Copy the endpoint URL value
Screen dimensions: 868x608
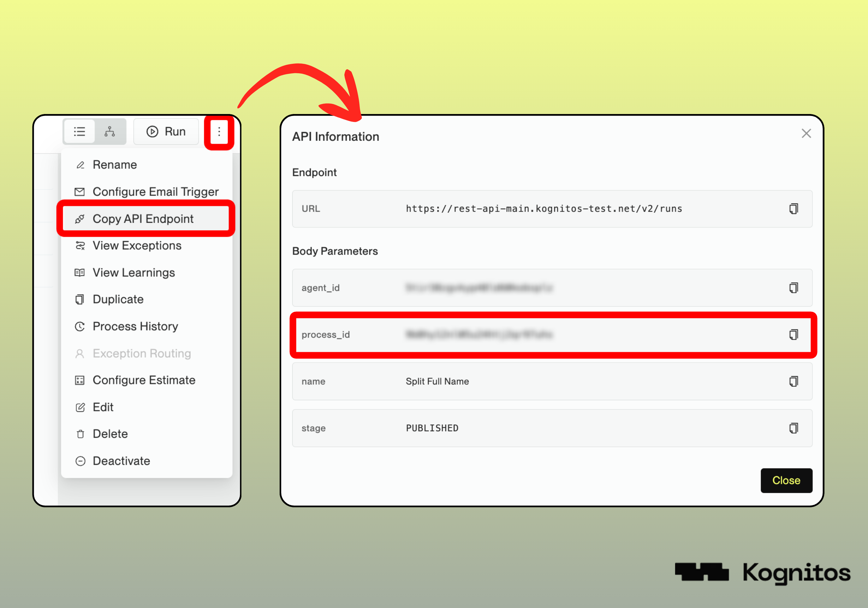click(x=793, y=209)
